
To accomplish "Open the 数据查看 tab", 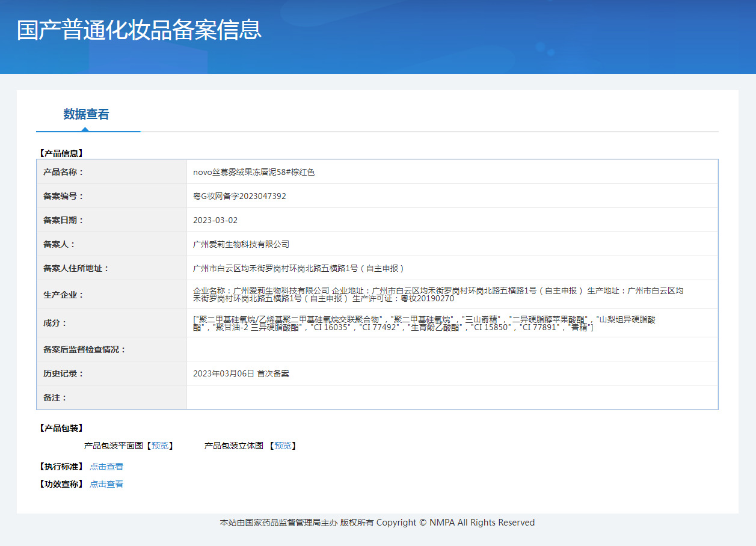I will pos(87,114).
